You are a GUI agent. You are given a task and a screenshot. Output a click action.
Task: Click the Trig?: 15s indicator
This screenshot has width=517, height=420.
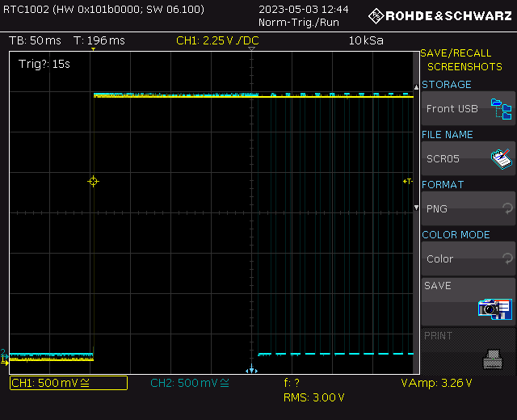pyautogui.click(x=44, y=64)
